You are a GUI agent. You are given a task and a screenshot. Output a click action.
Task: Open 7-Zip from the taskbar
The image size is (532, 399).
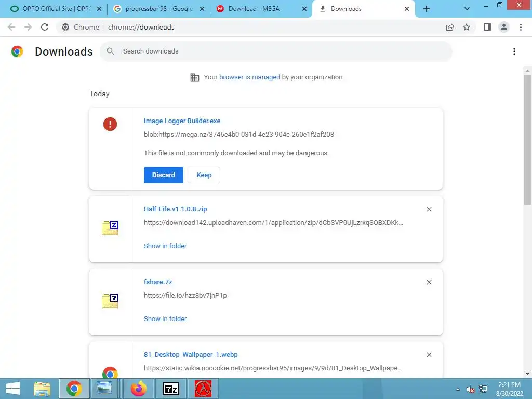pyautogui.click(x=170, y=389)
